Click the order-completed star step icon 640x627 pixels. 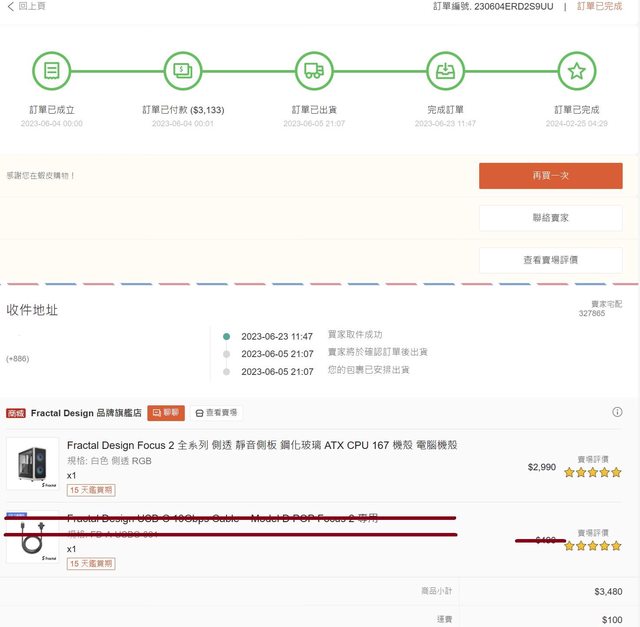tap(577, 71)
